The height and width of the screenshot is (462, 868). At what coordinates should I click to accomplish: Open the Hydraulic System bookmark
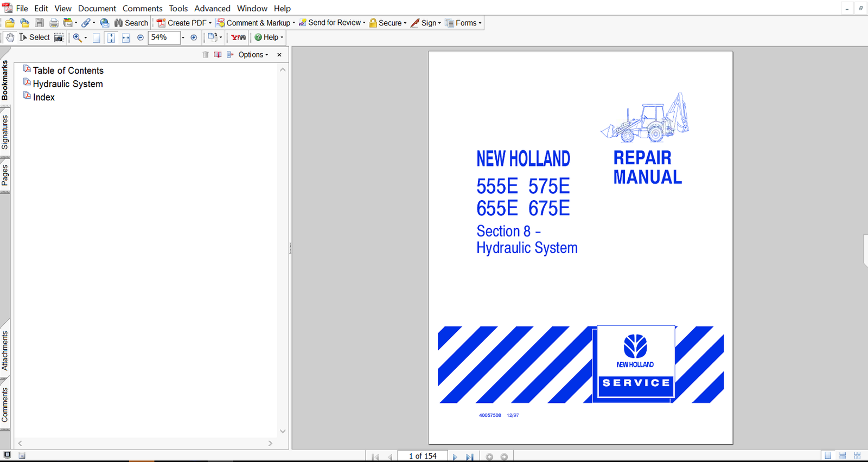click(68, 84)
